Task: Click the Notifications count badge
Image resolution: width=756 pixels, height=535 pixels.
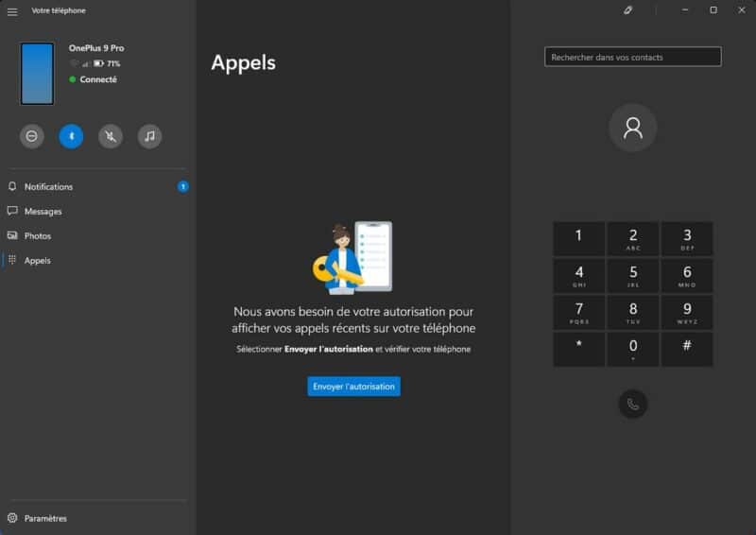Action: [x=183, y=187]
